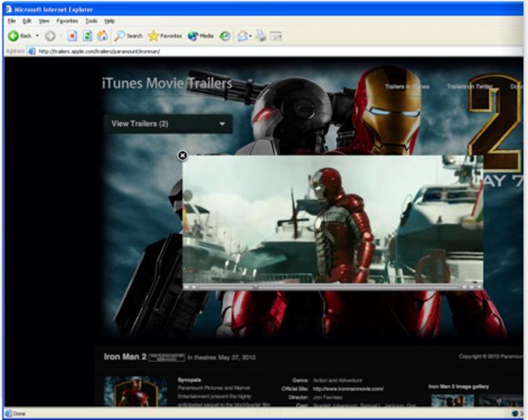Expand the View Trailers (2) dropdown
This screenshot has height=420, width=528.
168,124
